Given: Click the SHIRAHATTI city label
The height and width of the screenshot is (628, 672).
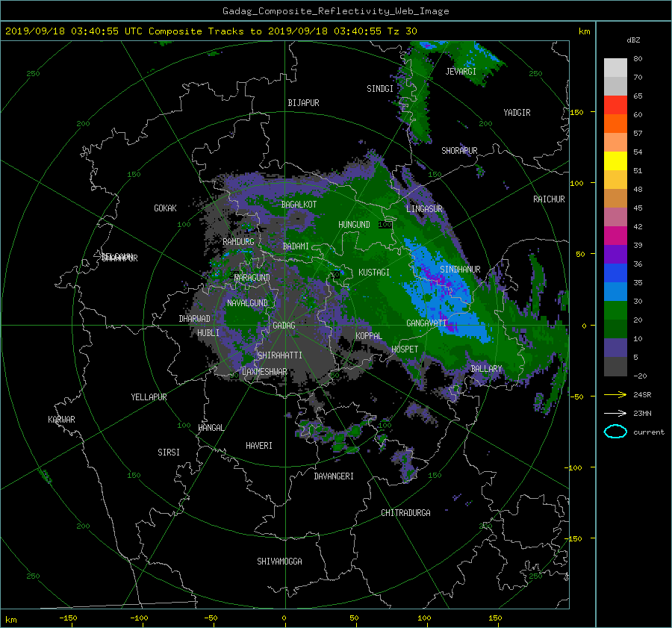Looking at the screenshot, I should tap(280, 355).
